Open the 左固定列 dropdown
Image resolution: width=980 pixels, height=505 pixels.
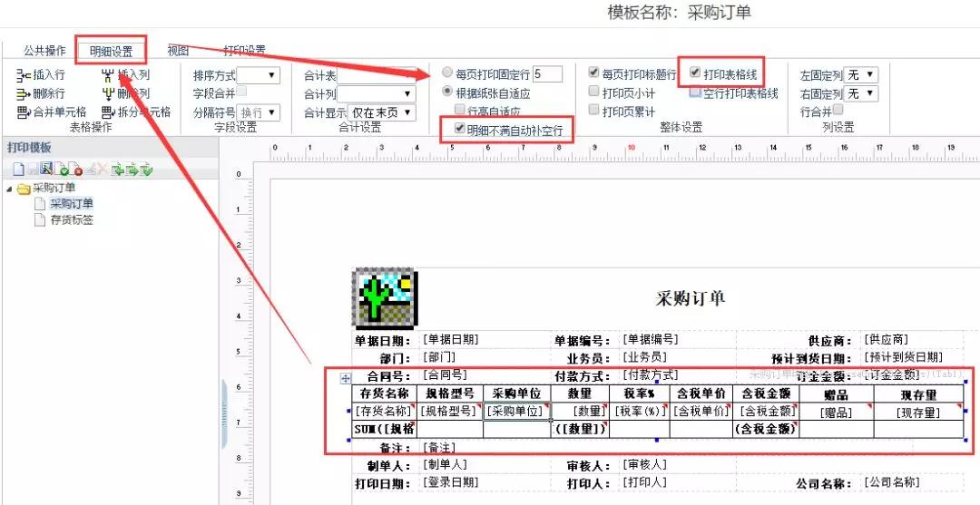861,75
